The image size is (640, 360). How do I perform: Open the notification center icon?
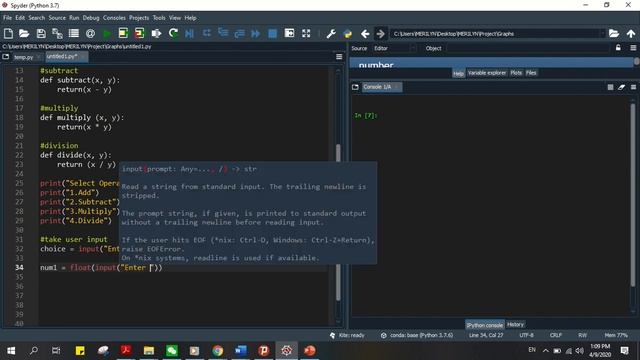pos(624,350)
